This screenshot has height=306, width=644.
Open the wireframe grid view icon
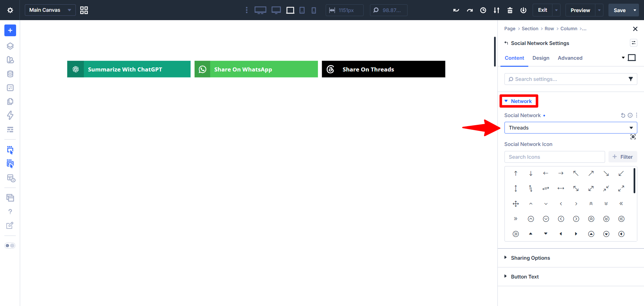tap(84, 10)
